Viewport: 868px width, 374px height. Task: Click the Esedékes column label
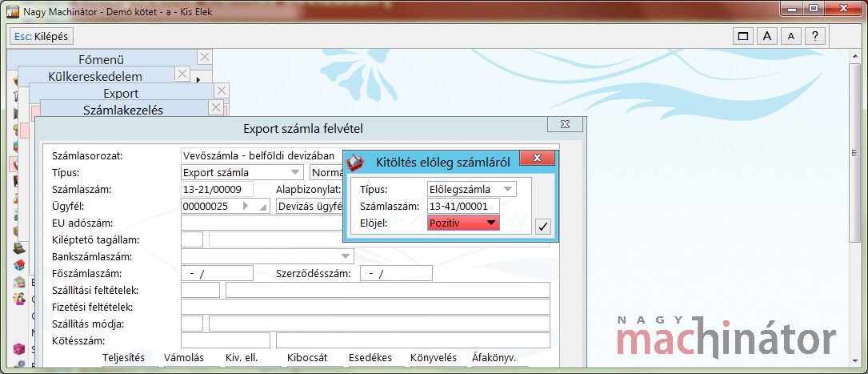(x=370, y=358)
